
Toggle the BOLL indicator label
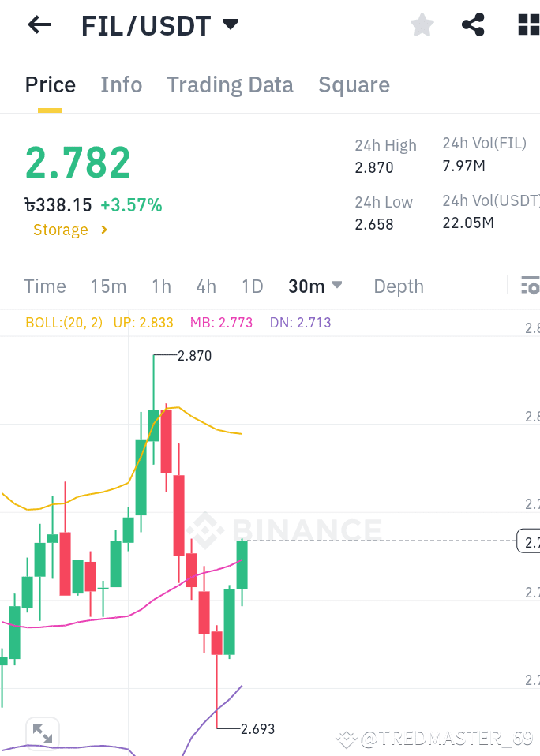click(63, 322)
